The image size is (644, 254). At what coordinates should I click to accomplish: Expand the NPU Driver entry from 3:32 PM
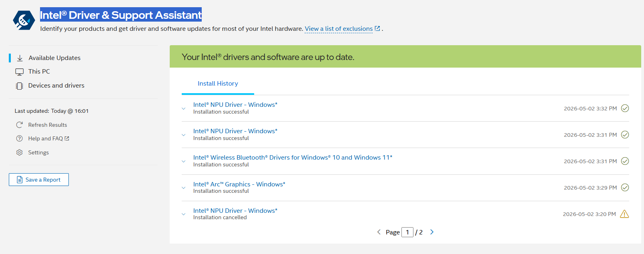pos(184,108)
